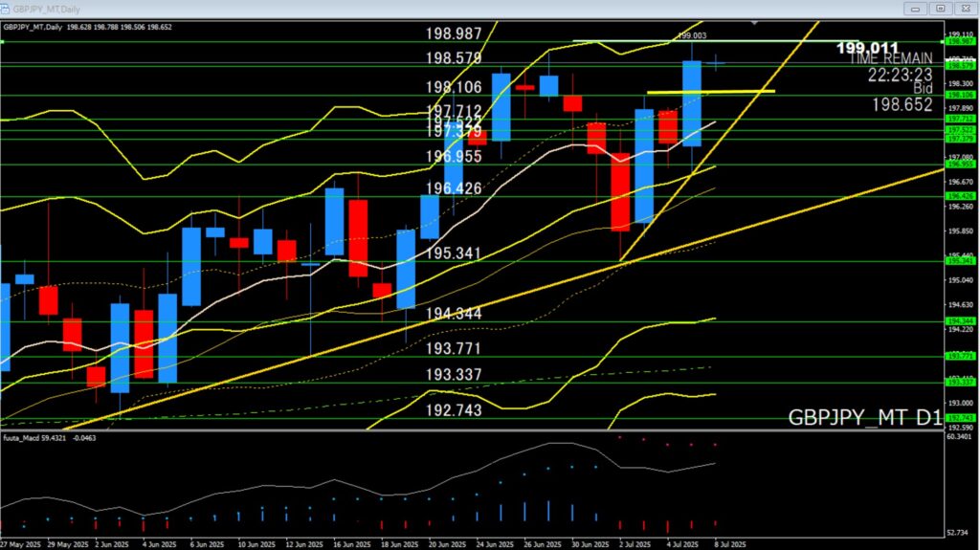980x550 pixels.
Task: Click the 22:23:23 countdown timer text
Action: pos(900,75)
